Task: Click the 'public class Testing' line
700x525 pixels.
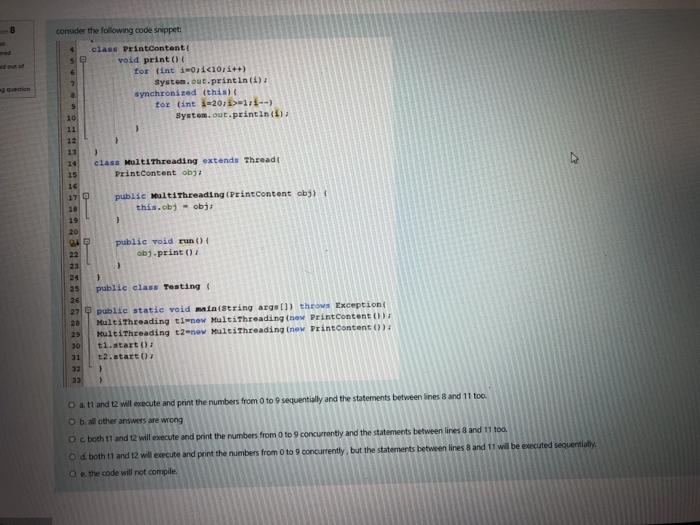Action: [x=153, y=287]
